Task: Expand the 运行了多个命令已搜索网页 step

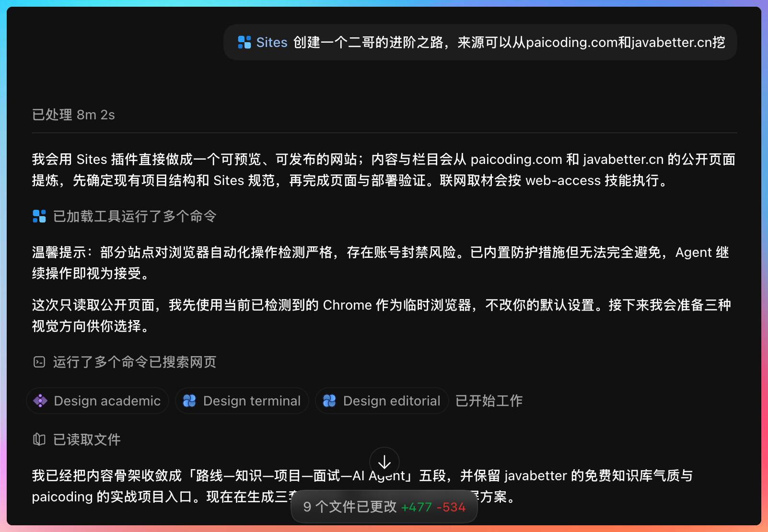Action: pos(135,362)
